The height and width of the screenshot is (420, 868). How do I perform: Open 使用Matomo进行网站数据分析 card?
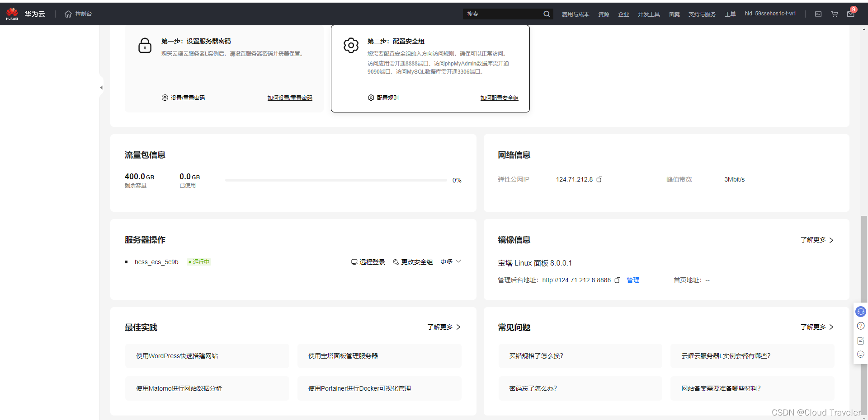(207, 388)
